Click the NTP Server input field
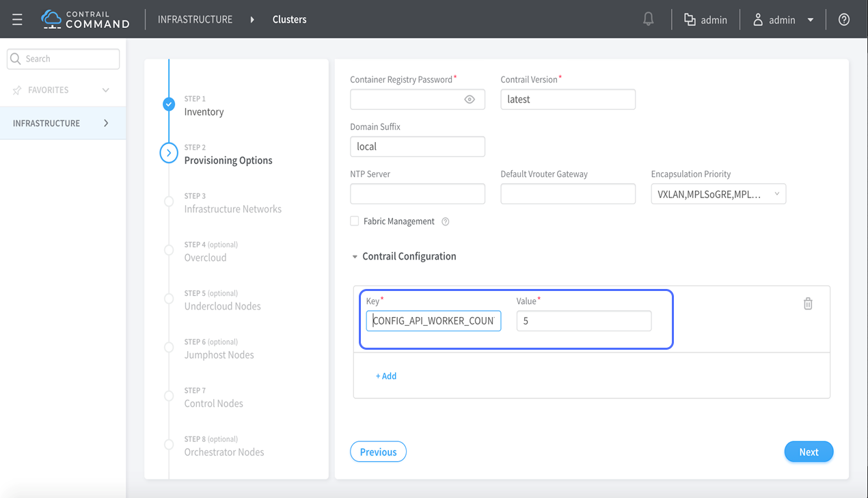The width and height of the screenshot is (868, 498). pyautogui.click(x=417, y=194)
